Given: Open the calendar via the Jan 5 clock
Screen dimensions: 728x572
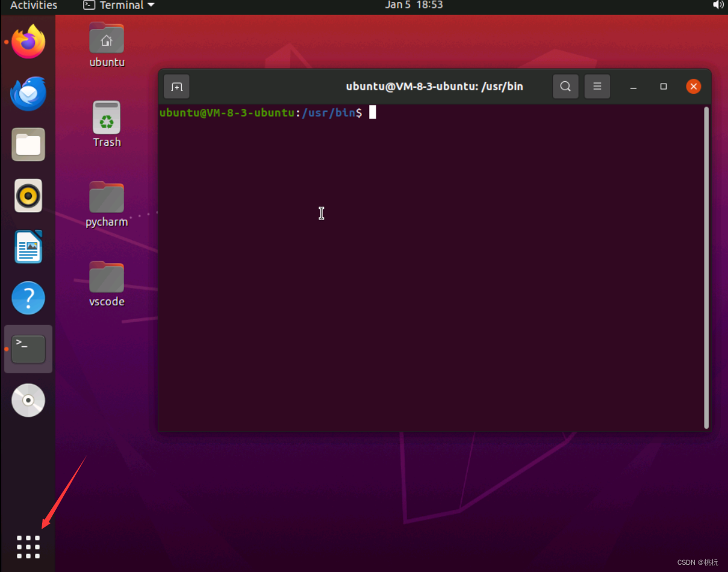Looking at the screenshot, I should (x=414, y=5).
